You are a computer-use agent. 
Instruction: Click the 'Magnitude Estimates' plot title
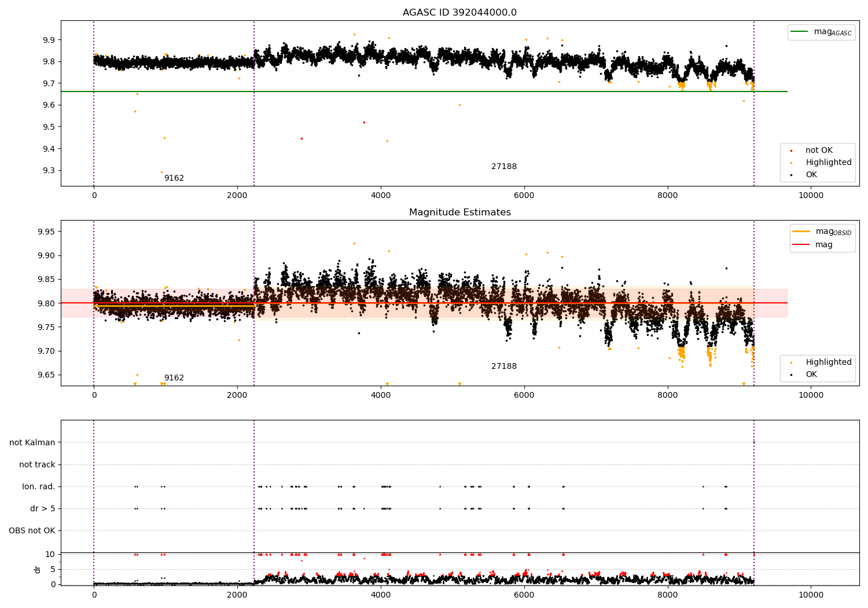[x=459, y=213]
